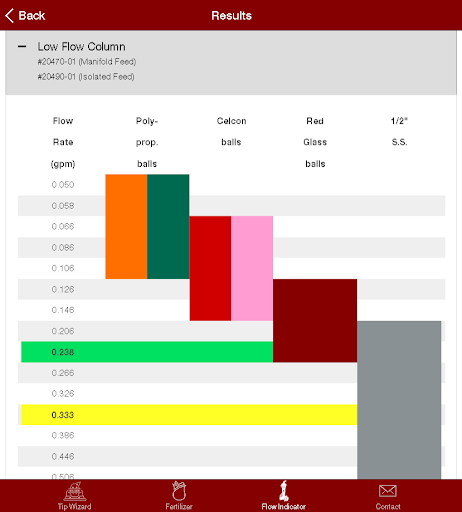
Task: Click the 0.050 flow rate value
Action: 63,185
